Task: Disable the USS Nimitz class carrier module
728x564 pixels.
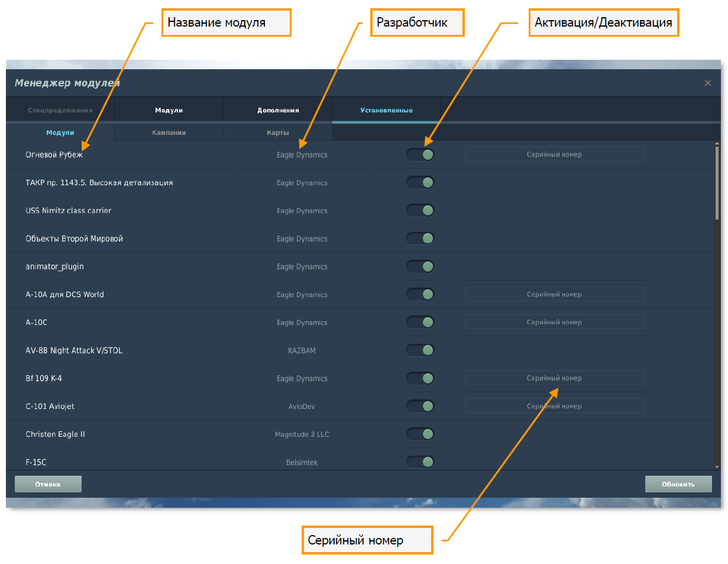Action: point(420,211)
